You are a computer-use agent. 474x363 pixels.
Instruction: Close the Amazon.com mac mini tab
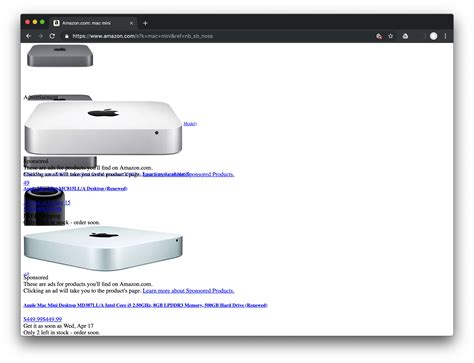tap(131, 23)
